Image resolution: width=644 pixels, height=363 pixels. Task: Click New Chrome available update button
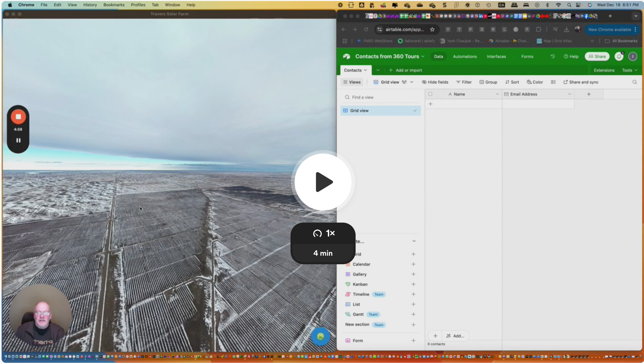pyautogui.click(x=612, y=29)
